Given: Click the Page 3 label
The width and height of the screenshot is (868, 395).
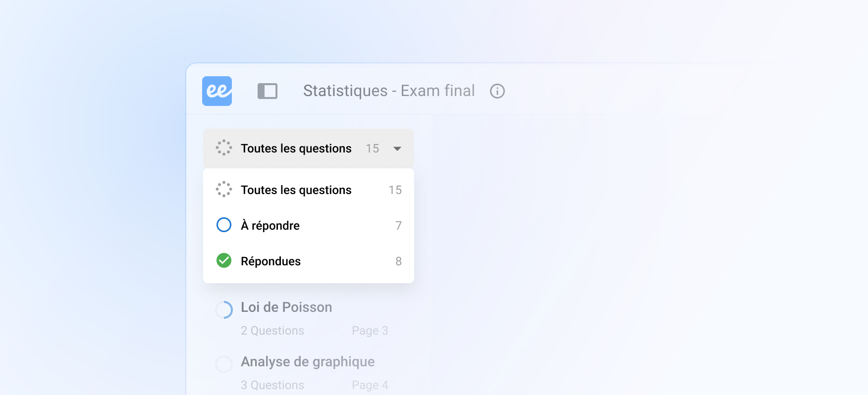Looking at the screenshot, I should coord(370,331).
